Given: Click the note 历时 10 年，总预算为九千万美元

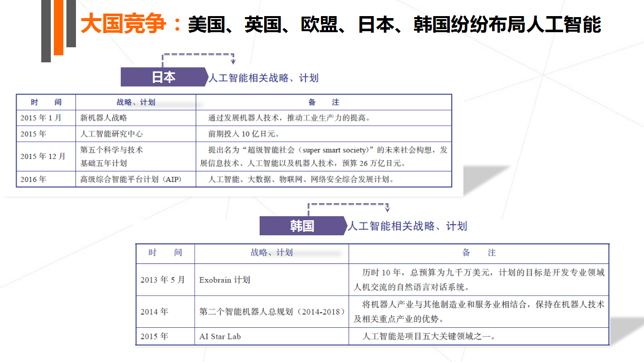Looking at the screenshot, I should [478, 280].
